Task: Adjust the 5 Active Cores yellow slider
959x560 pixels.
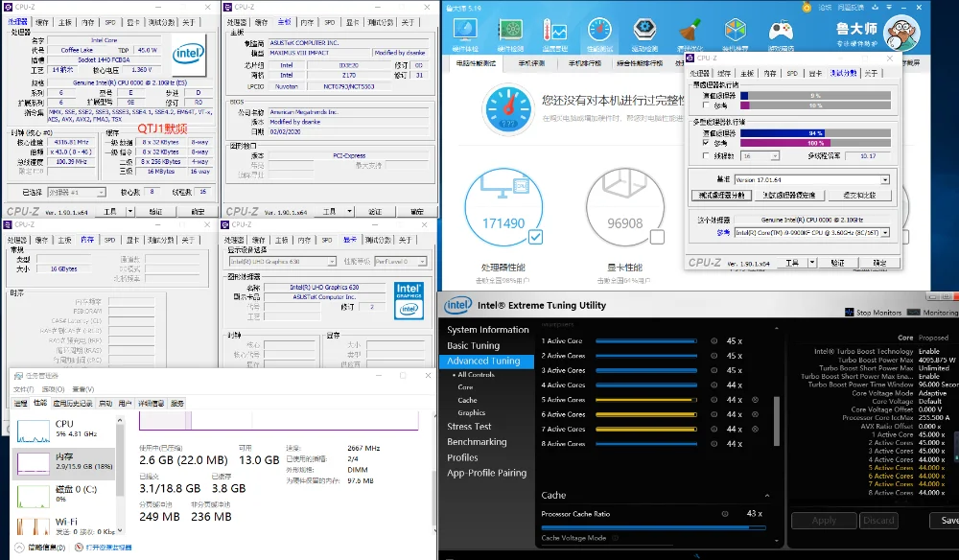Action: point(645,400)
